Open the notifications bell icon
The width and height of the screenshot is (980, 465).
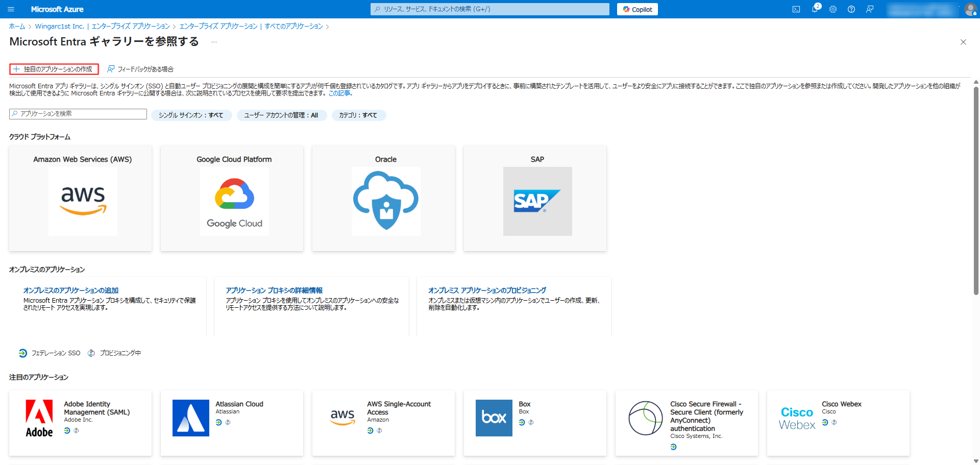point(815,9)
